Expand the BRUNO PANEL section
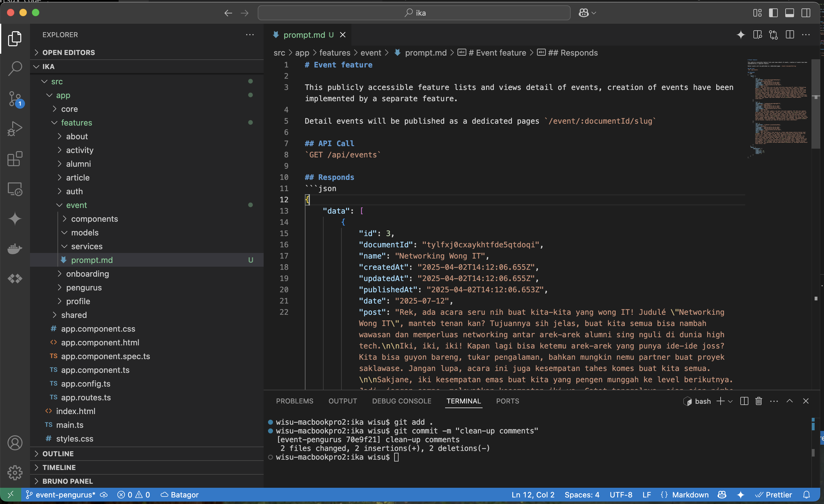Viewport: 824px width, 504px height. point(147,481)
